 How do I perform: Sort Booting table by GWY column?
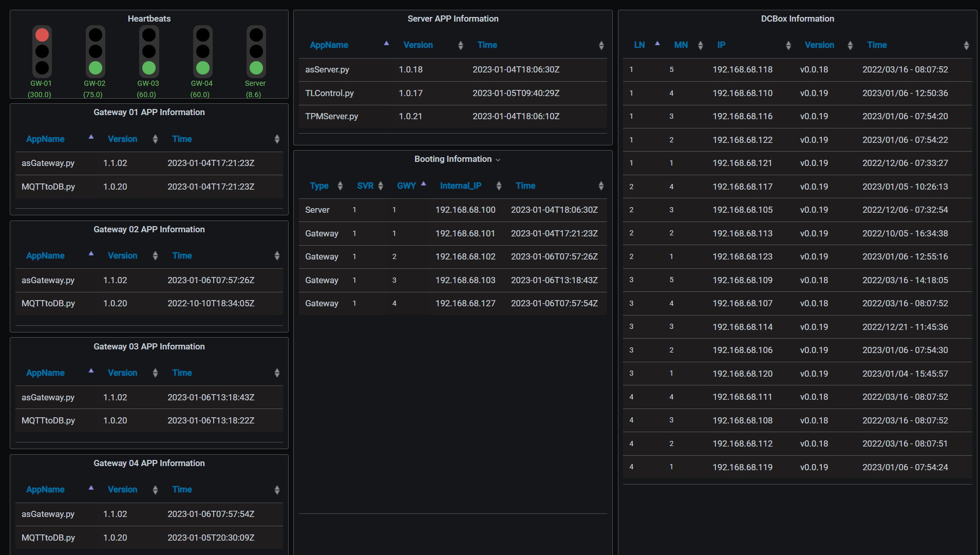pos(406,186)
